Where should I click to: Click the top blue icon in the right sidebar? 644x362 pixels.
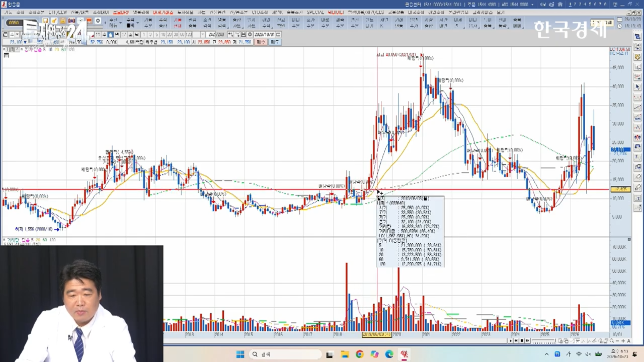[x=637, y=37]
